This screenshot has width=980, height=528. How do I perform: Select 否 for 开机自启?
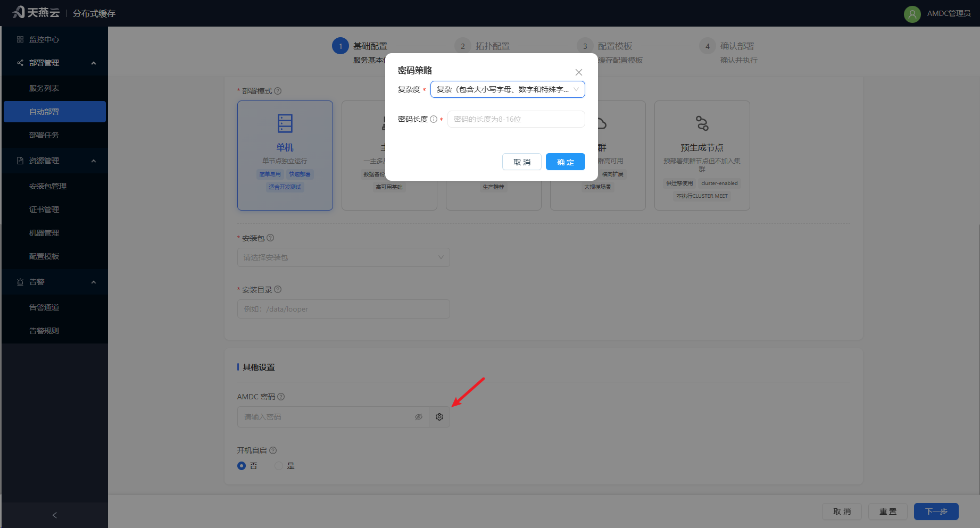click(x=242, y=466)
